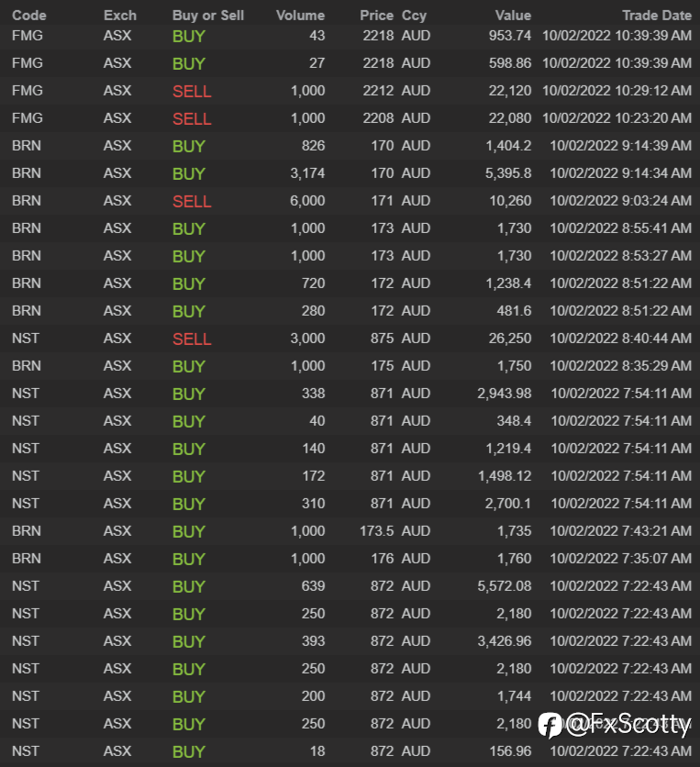This screenshot has height=767, width=700.
Task: Select trade date 10/02/2022 8:55:41 AM
Action: (x=621, y=228)
